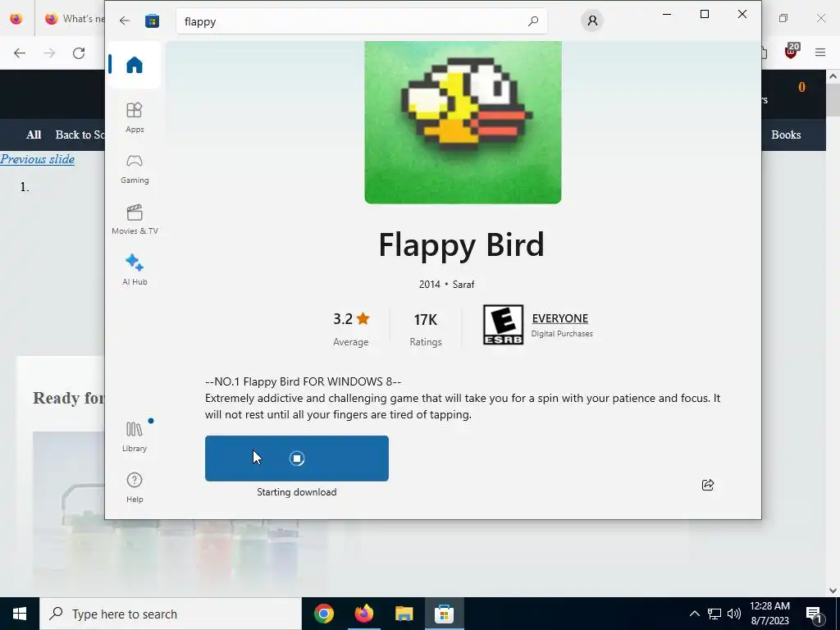Open the Store user account profile
840x630 pixels.
coord(592,21)
